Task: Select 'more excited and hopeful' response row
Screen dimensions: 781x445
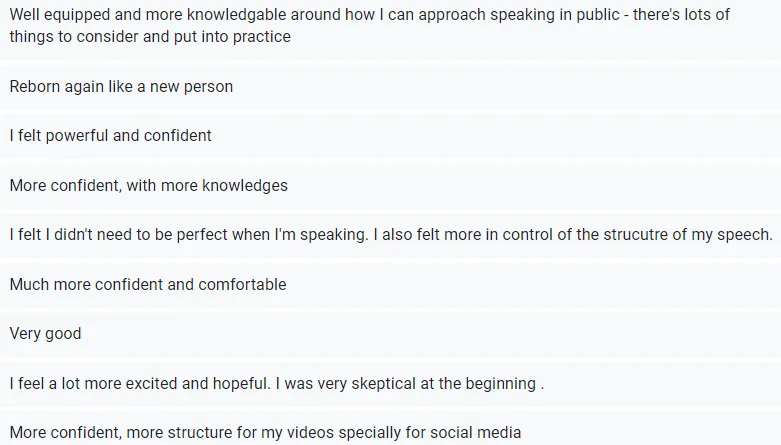Action: click(390, 384)
